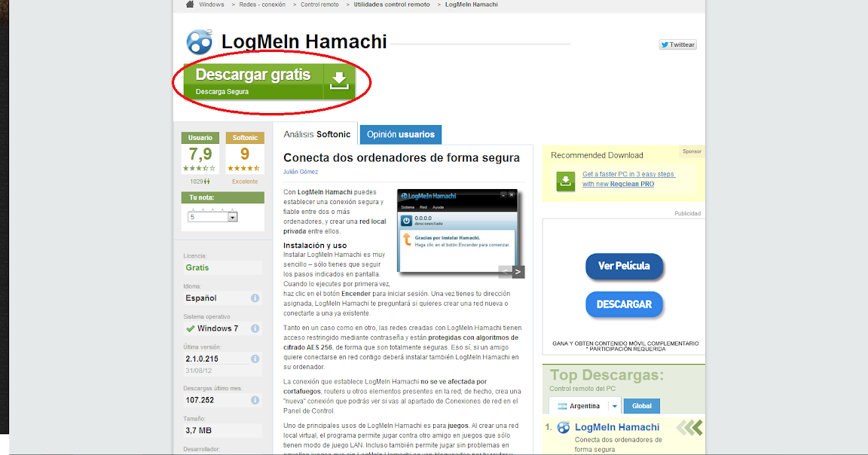The width and height of the screenshot is (868, 455).
Task: Click the Softonic score 9
Action: pos(245,154)
